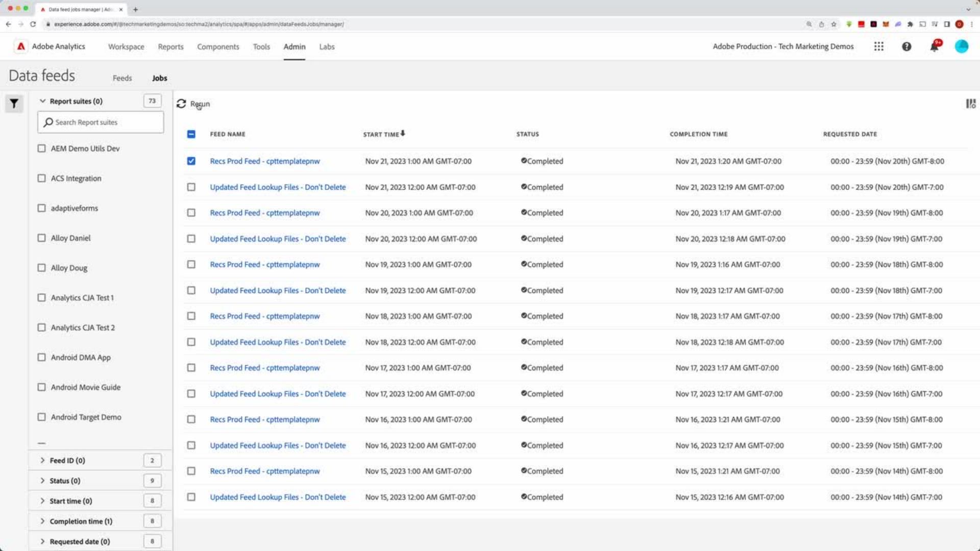Screen dimensions: 980x551
Task: Open column settings via customize table icon
Action: coord(970,104)
